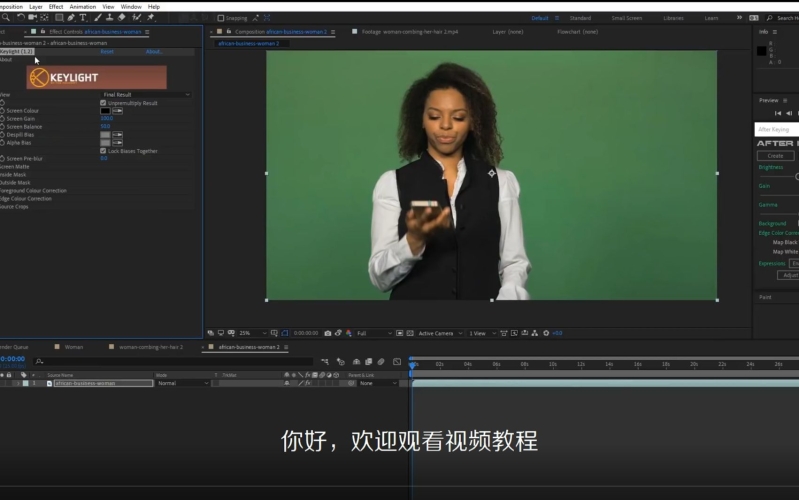Click Reset for Keylight effect
799x500 pixels.
click(x=107, y=51)
